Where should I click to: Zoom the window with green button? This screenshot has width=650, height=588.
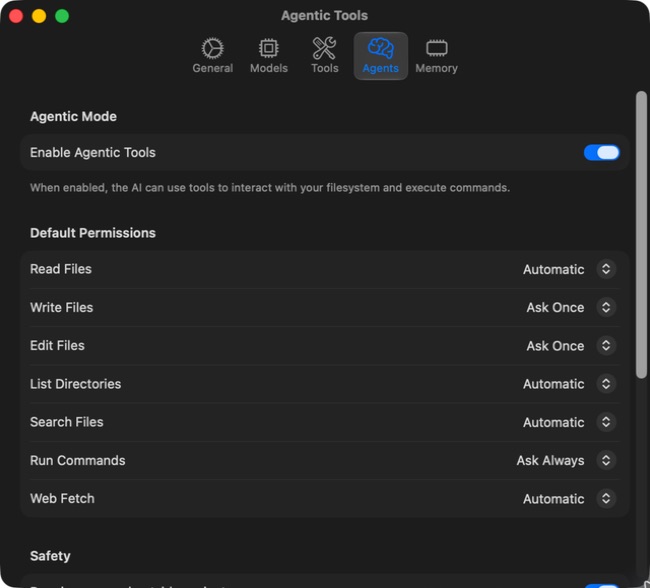point(62,16)
